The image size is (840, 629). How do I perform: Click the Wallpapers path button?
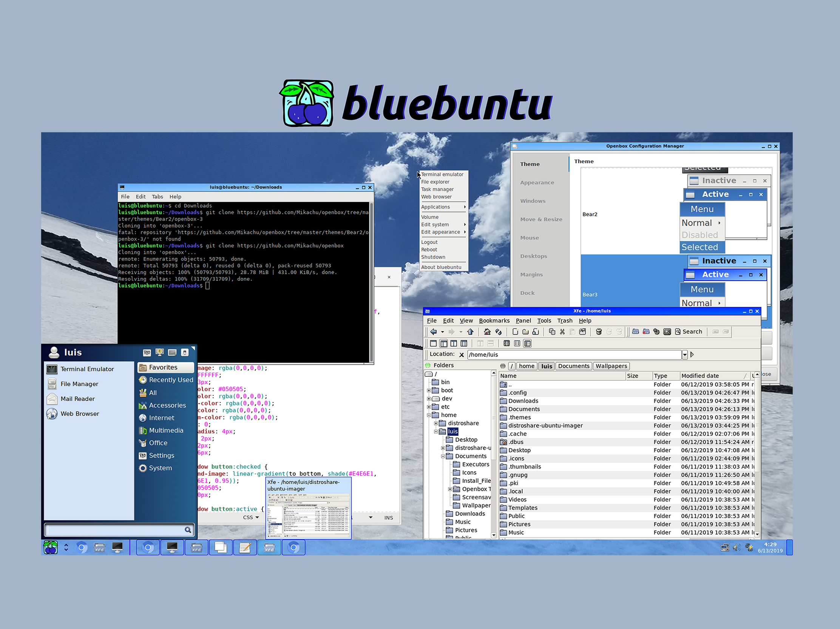coord(611,366)
